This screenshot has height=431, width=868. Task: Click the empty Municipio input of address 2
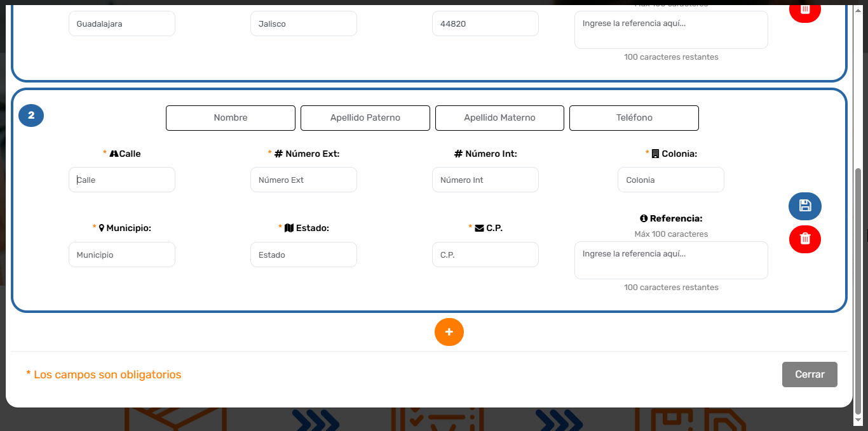122,255
